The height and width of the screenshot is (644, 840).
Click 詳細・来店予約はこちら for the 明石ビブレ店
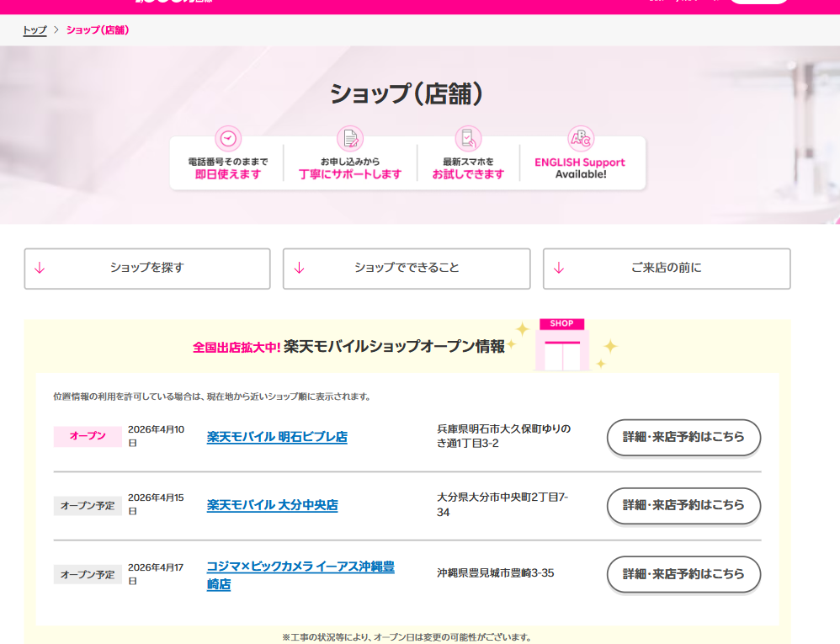[x=683, y=437]
